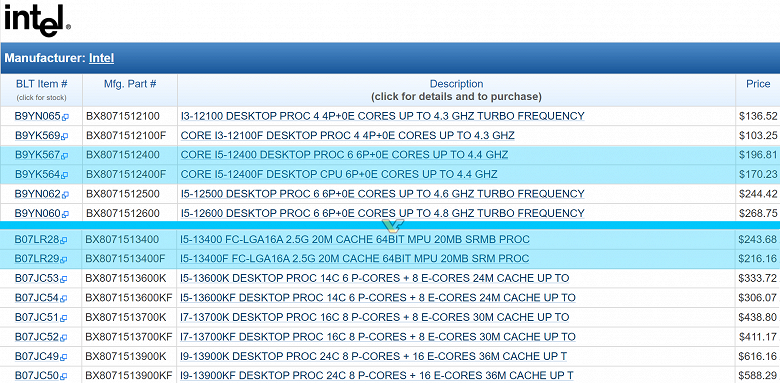
Task: Open I5-13400 FC-LGA16A description link
Action: click(355, 240)
